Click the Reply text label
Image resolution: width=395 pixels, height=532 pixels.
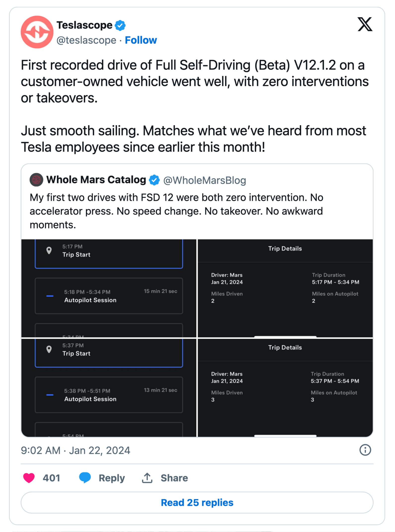click(112, 478)
